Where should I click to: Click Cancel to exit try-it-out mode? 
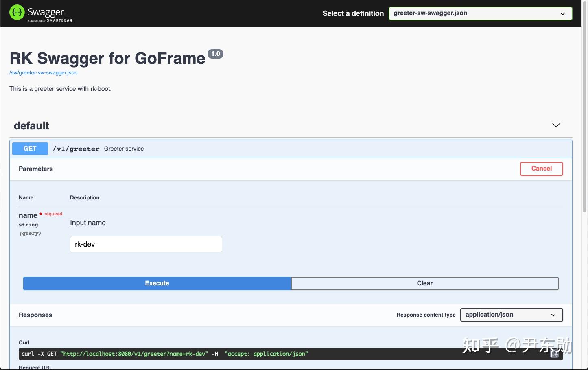point(541,169)
